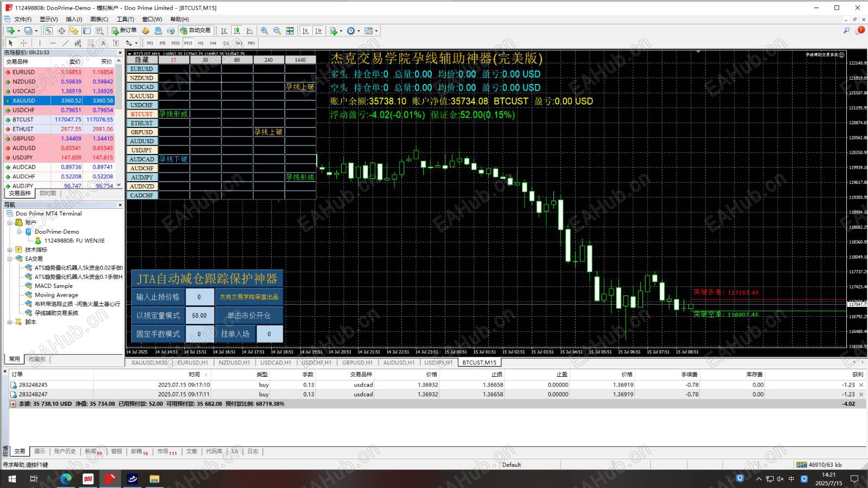Toggle the Terminal window toolbar icon
The width and height of the screenshot is (868, 488).
coord(87,31)
